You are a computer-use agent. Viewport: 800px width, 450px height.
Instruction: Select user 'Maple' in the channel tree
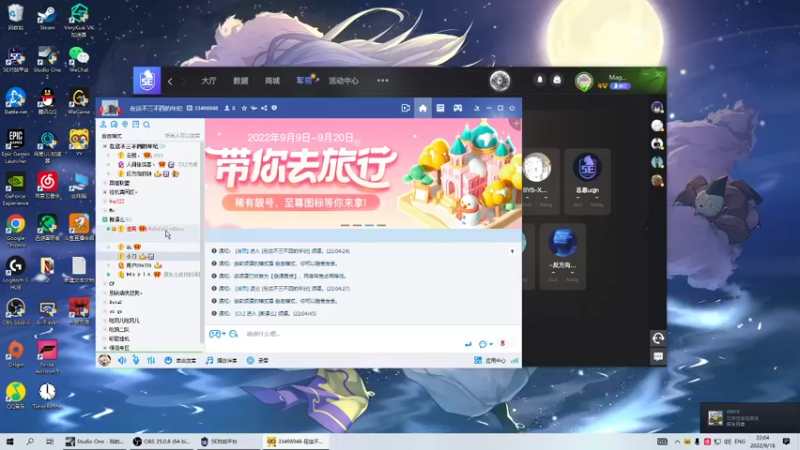pos(148,274)
